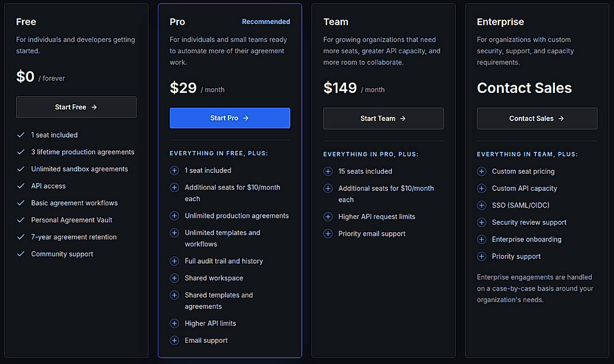Click the Contact Sales button
614x364 pixels.
point(537,119)
